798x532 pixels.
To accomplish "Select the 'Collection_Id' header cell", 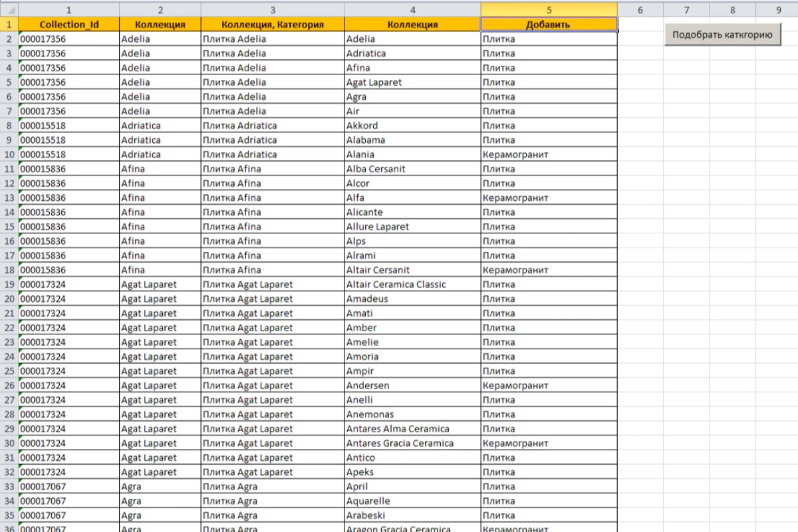I will coord(69,25).
